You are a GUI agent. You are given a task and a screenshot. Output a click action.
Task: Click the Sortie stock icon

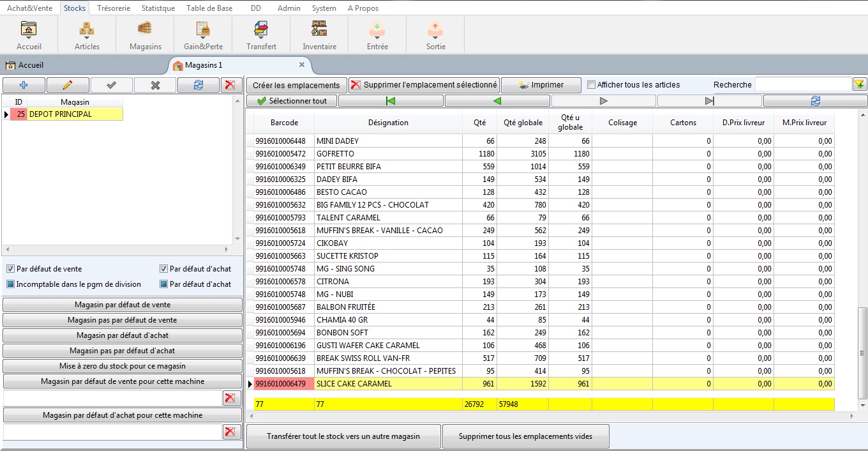tap(435, 34)
